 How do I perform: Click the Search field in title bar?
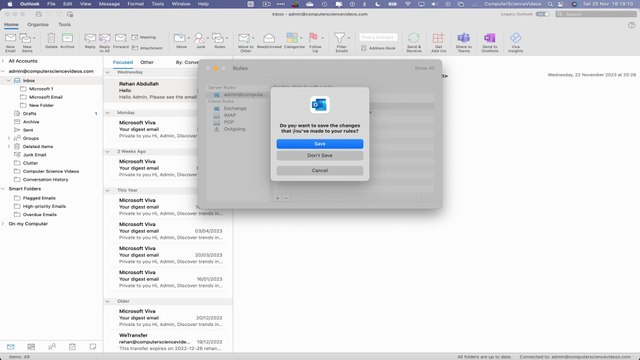(596, 14)
